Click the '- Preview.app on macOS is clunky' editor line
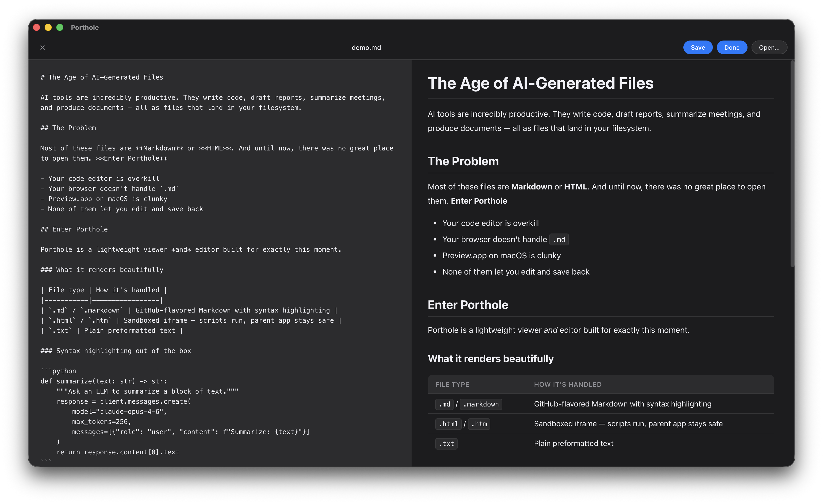 pos(104,199)
